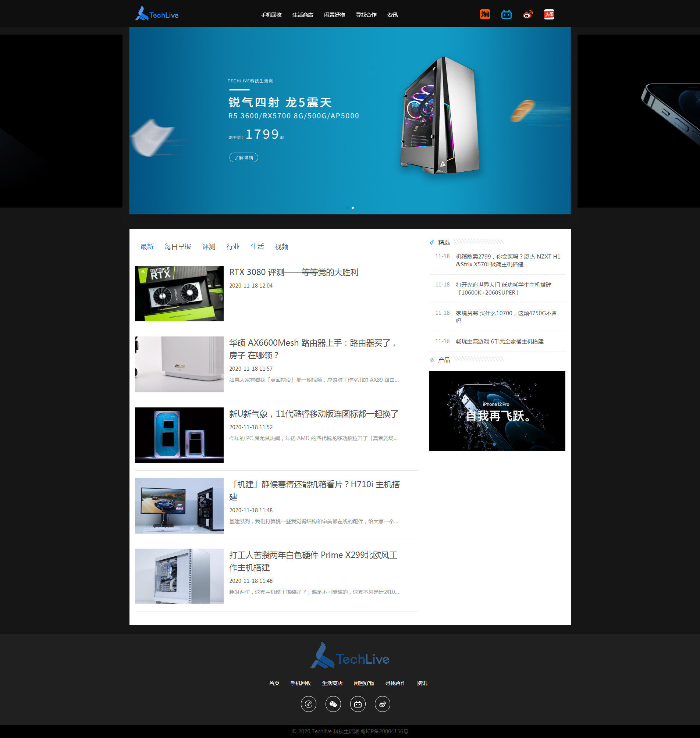Open the Bilibili icon in header

[507, 15]
